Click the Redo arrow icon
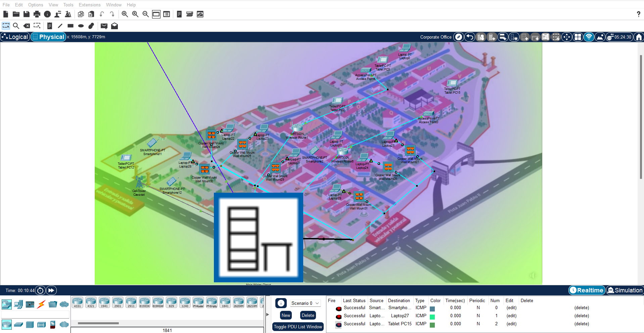Viewport: 644px width, 333px height. pyautogui.click(x=112, y=14)
